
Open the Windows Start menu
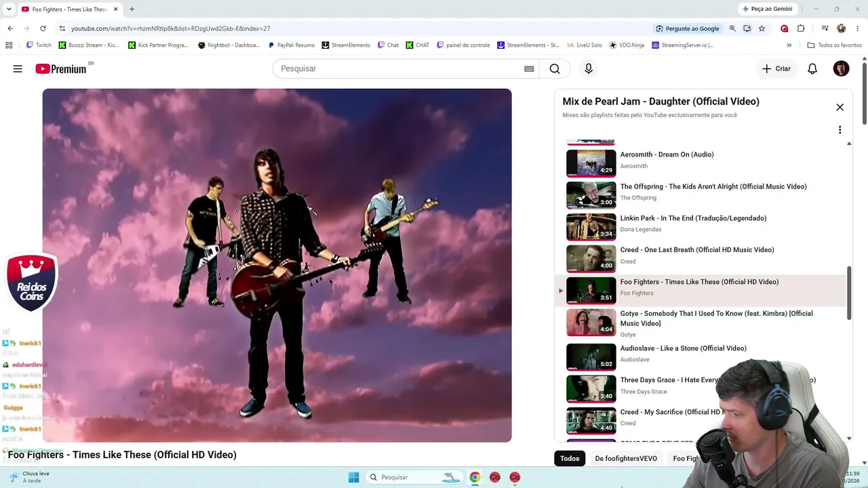(353, 477)
